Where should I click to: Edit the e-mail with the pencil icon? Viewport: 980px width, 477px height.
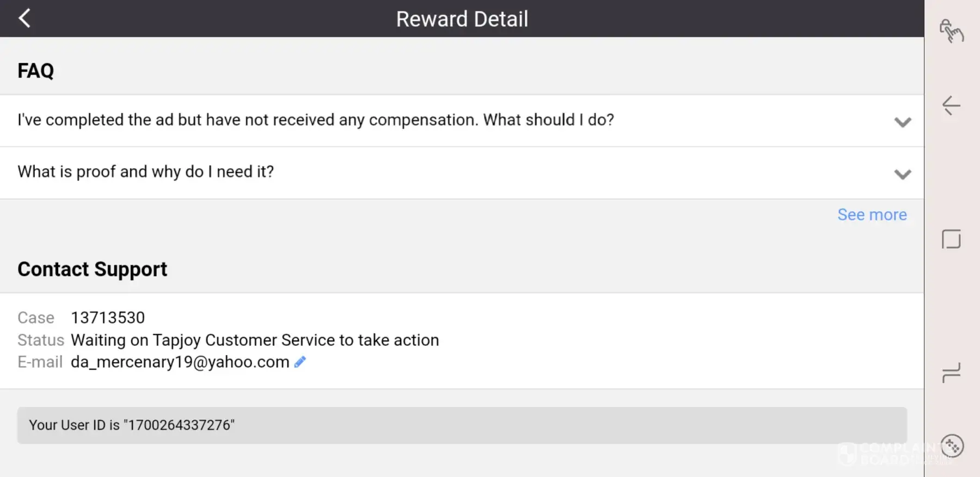coord(300,362)
